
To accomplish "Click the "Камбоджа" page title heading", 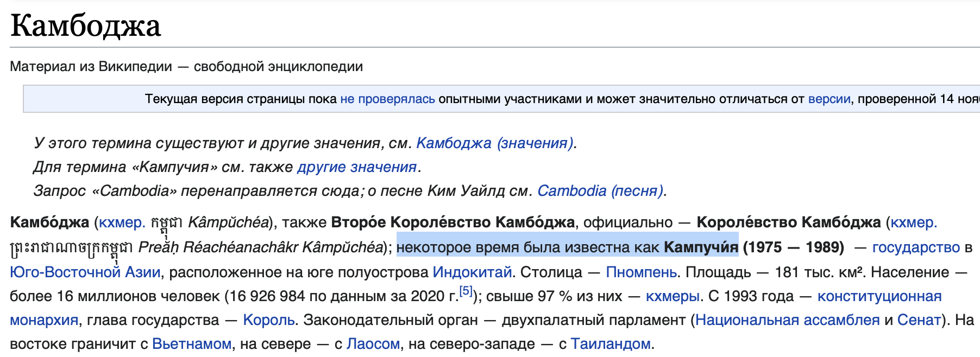I will coord(86,25).
